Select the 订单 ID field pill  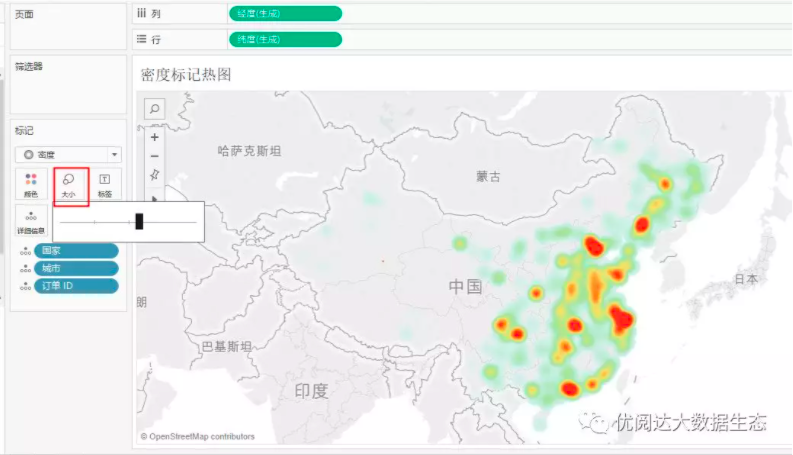tap(75, 287)
